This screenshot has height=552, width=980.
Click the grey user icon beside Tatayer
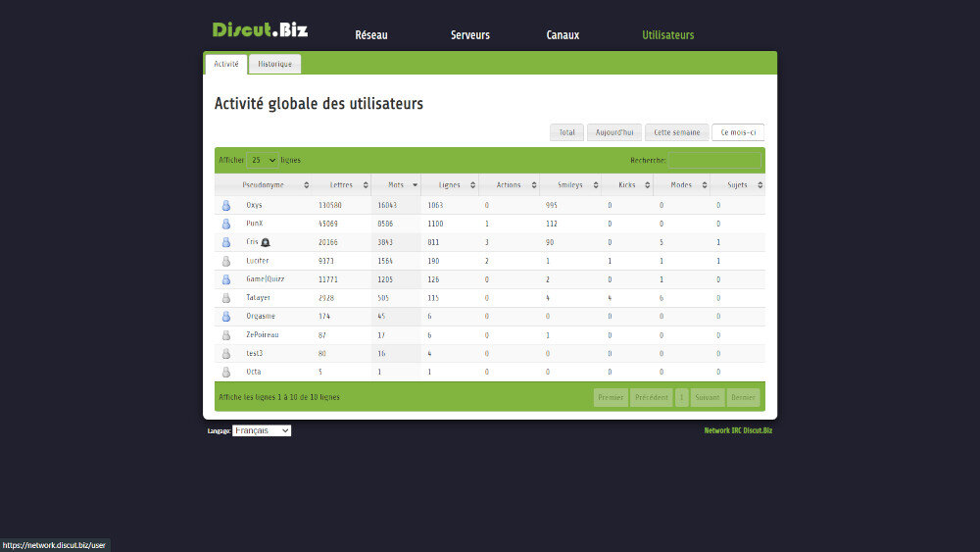pyautogui.click(x=225, y=298)
